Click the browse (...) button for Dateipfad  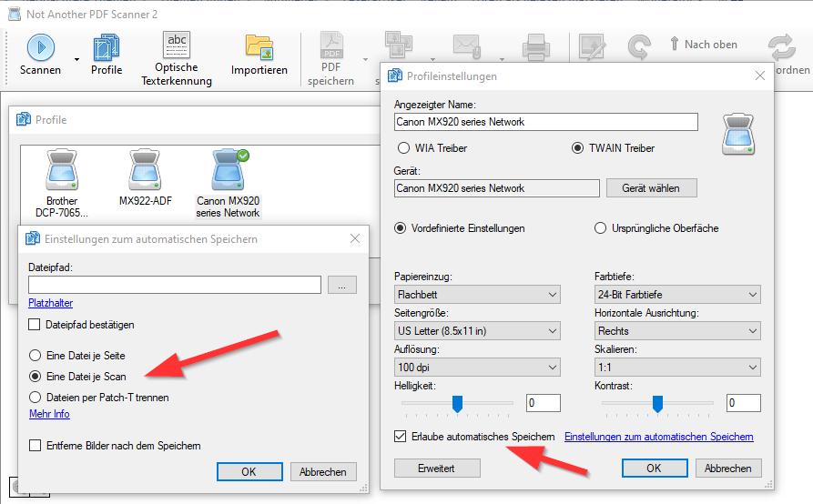coord(341,285)
